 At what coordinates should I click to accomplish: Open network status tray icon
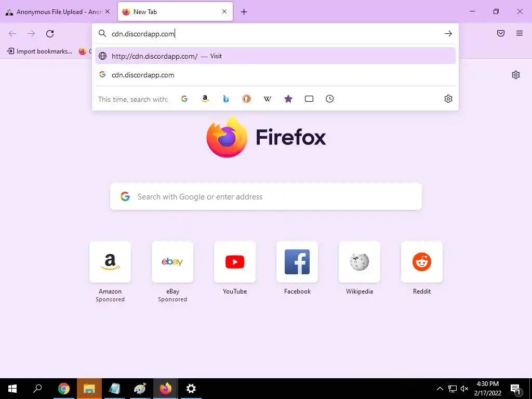coord(453,389)
